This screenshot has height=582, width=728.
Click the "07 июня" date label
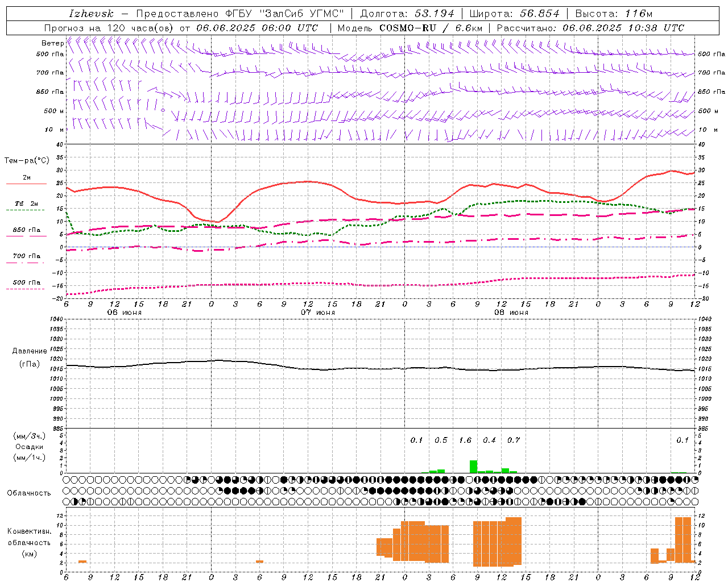318,313
